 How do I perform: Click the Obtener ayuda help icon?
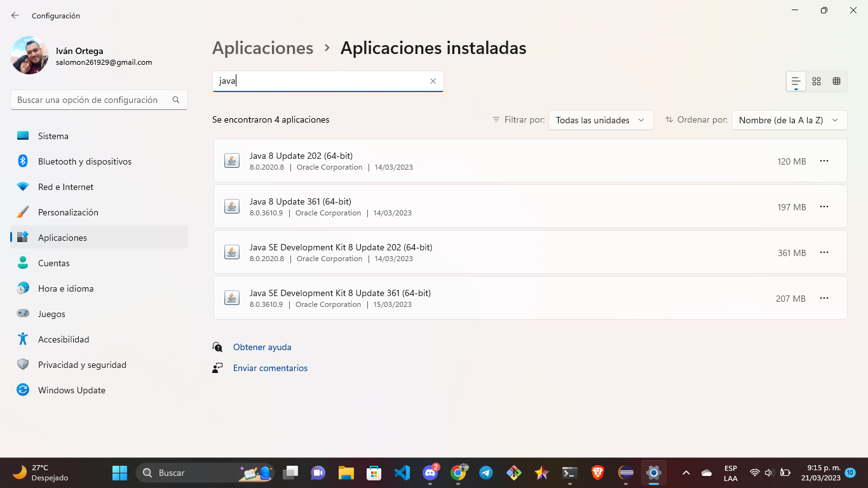click(218, 347)
